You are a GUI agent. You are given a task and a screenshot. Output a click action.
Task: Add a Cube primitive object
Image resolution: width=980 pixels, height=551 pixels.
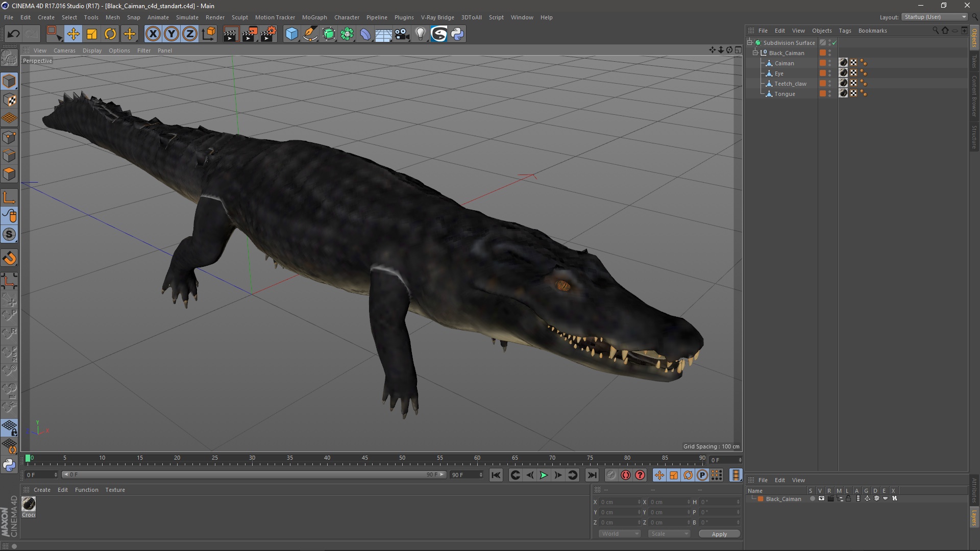pyautogui.click(x=291, y=34)
